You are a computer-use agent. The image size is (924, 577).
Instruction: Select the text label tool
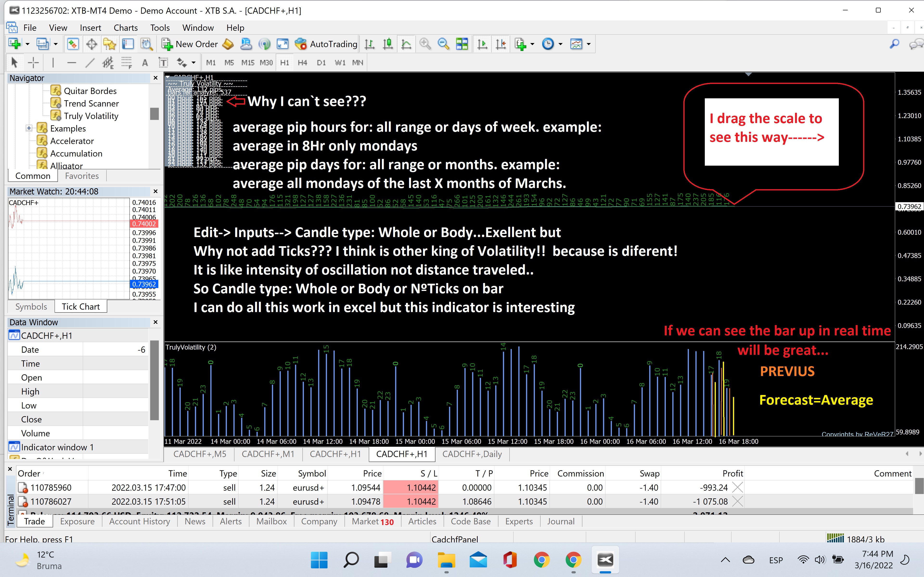pyautogui.click(x=163, y=63)
